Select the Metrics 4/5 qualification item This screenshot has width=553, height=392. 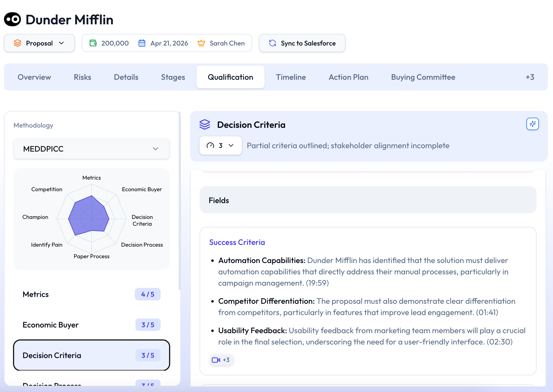[x=91, y=294]
